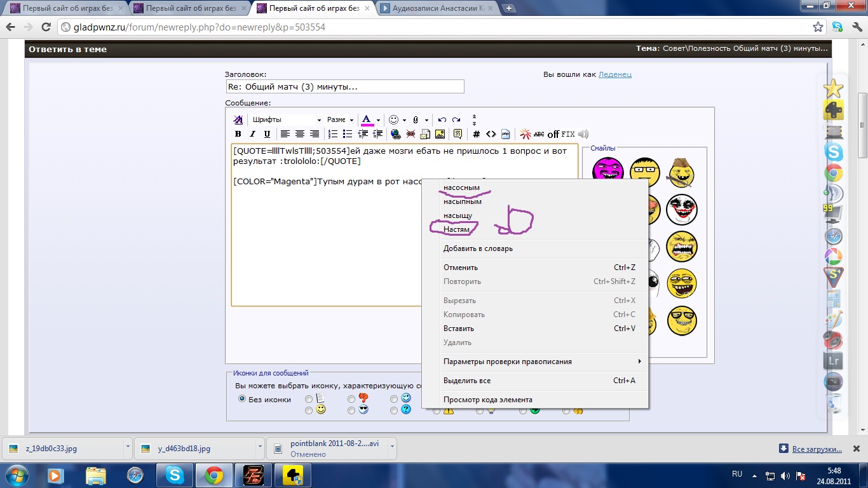Screen dimensions: 868x488
Task: Select 'Вставить' from the context menu
Action: [x=459, y=329]
